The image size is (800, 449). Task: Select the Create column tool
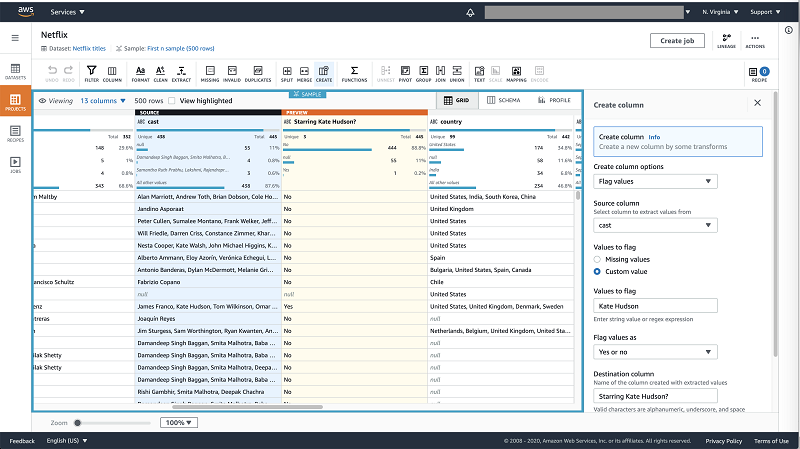(x=324, y=73)
